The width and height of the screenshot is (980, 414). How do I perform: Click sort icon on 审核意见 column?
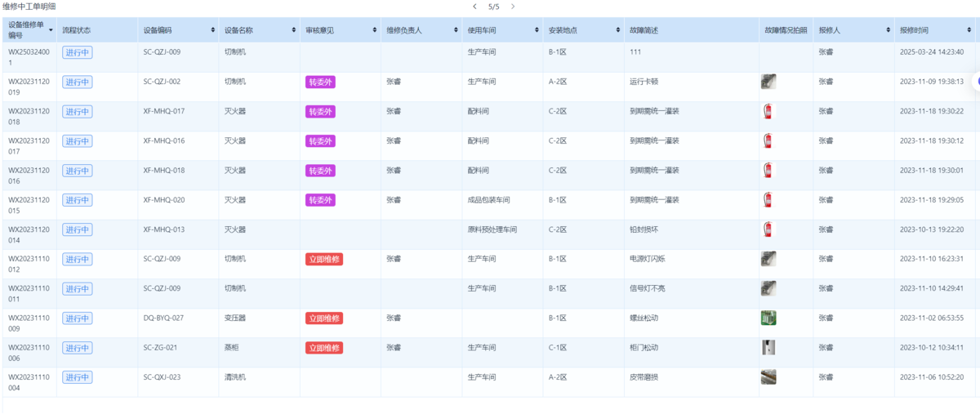coord(375,30)
